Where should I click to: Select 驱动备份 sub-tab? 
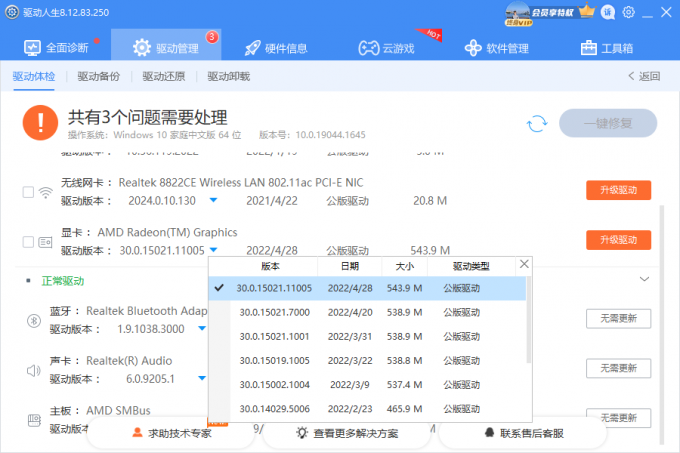tap(98, 76)
